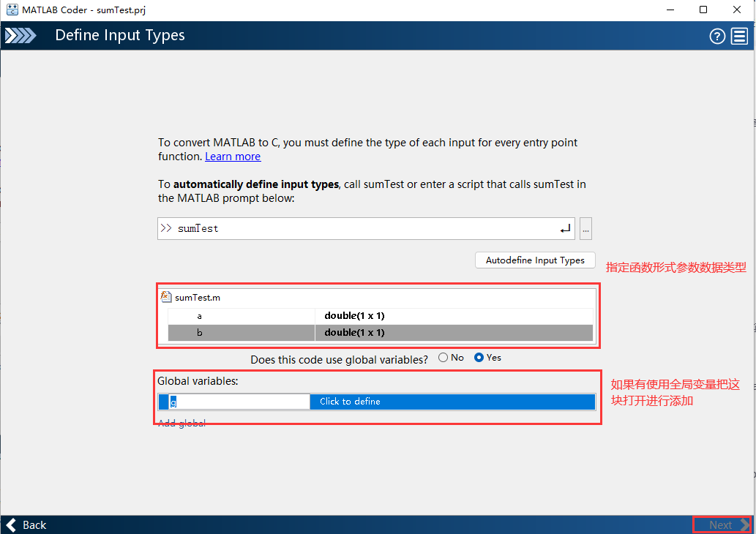Go to the Next step
Image resolution: width=756 pixels, height=534 pixels.
(x=722, y=524)
